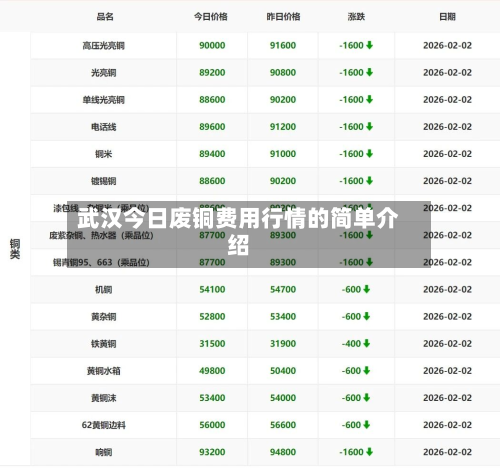Click the vertical 铜类 category label
This screenshot has height=469, width=500.
(15, 249)
